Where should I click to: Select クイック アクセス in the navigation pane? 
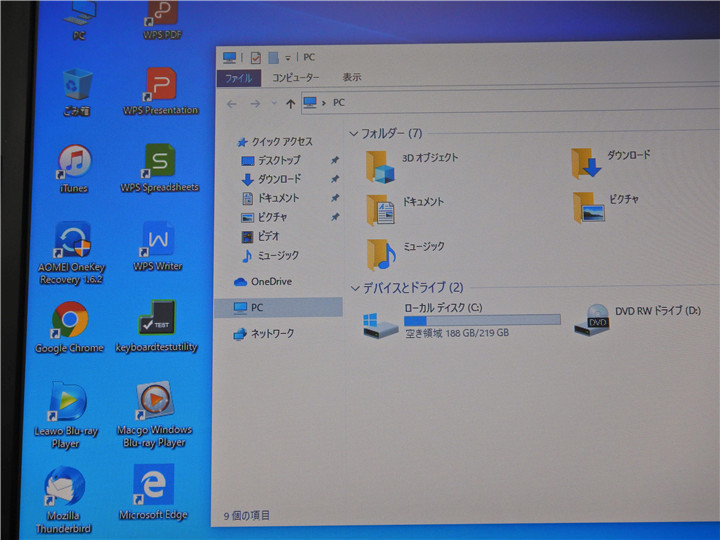point(275,142)
